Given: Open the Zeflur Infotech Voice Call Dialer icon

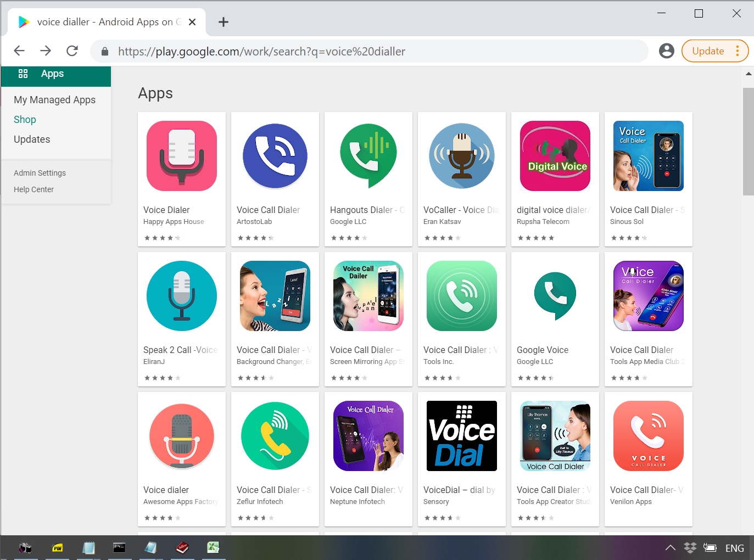Looking at the screenshot, I should pyautogui.click(x=275, y=436).
